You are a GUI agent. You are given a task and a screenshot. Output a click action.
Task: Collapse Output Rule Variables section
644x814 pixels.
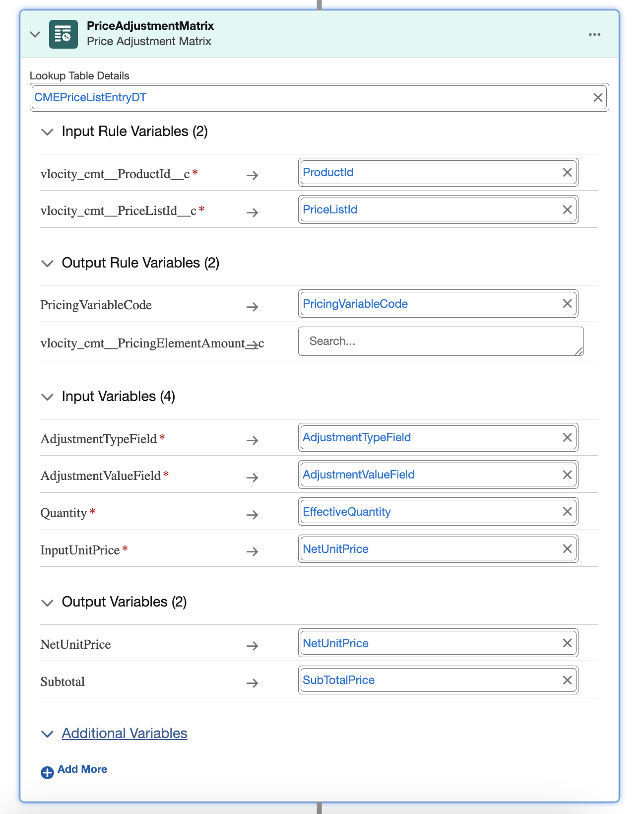[47, 264]
